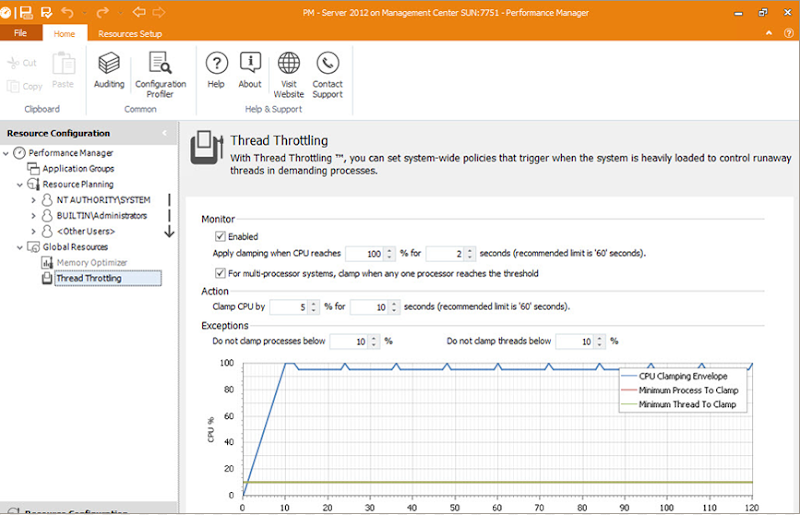The height and width of the screenshot is (515, 800).
Task: Open the File menu
Action: [20, 33]
